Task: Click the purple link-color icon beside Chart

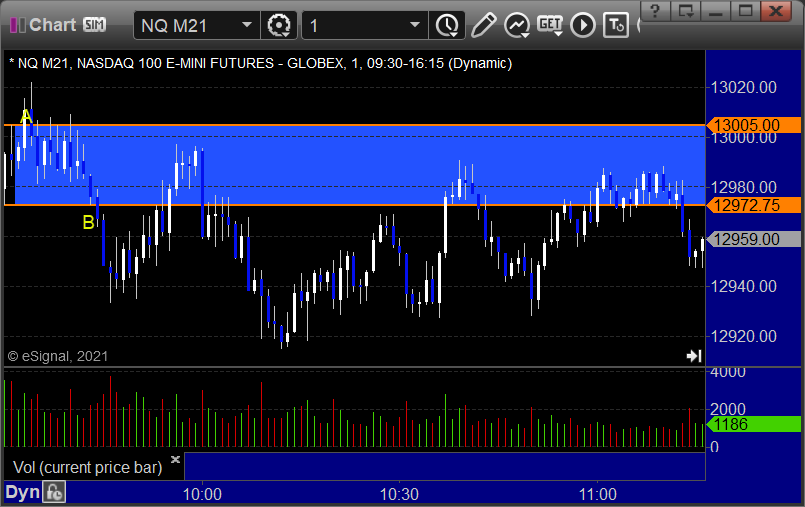Action: point(17,25)
